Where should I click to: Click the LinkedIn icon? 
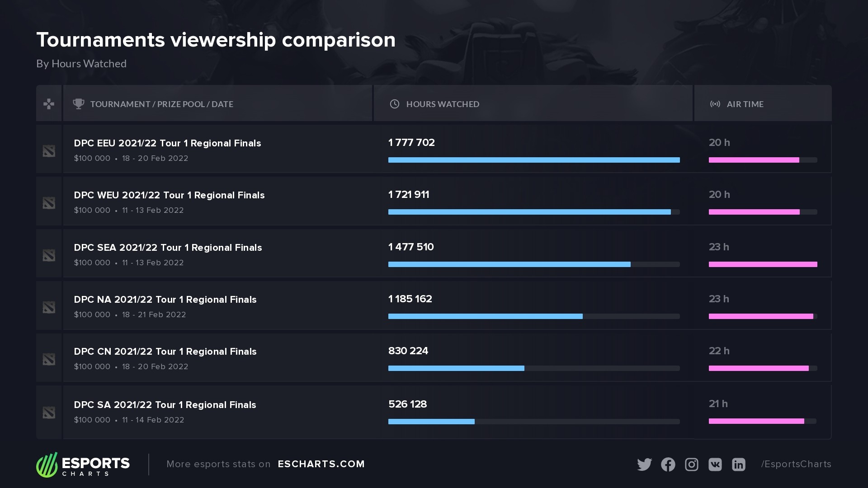pyautogui.click(x=738, y=465)
